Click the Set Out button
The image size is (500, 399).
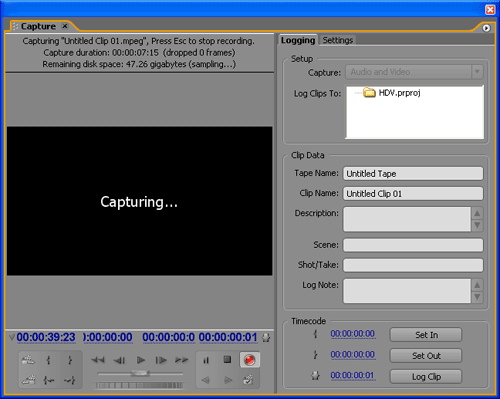coord(426,356)
